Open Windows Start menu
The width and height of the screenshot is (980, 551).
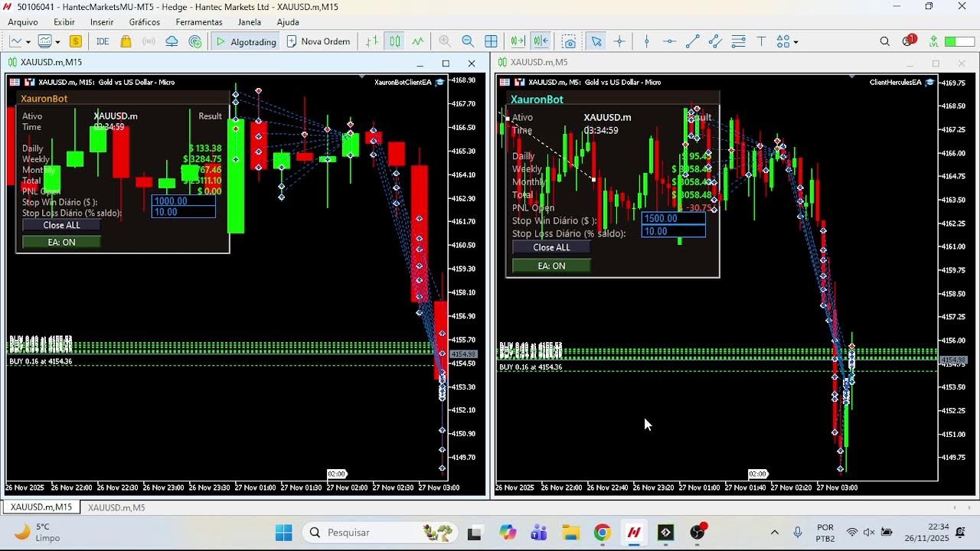[x=283, y=533]
